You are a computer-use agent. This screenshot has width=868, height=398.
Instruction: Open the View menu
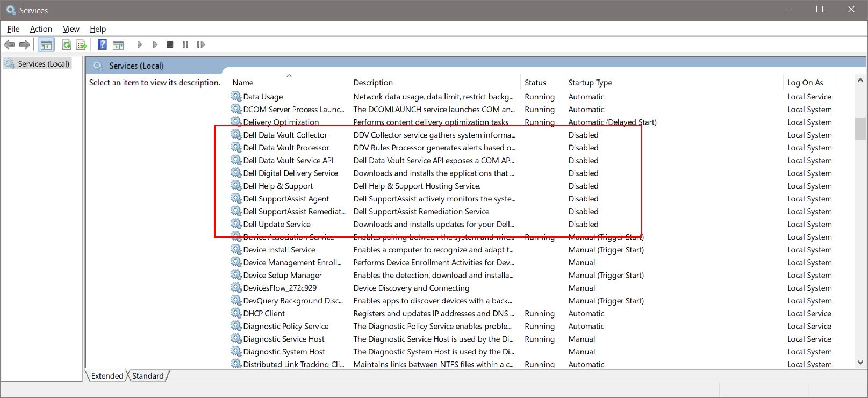(71, 29)
